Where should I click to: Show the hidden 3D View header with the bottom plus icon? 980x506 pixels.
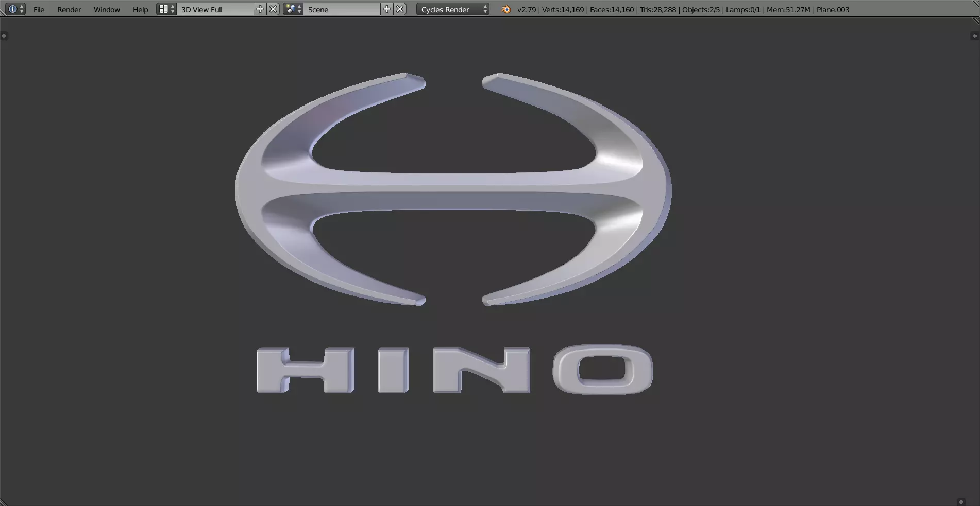point(961,502)
